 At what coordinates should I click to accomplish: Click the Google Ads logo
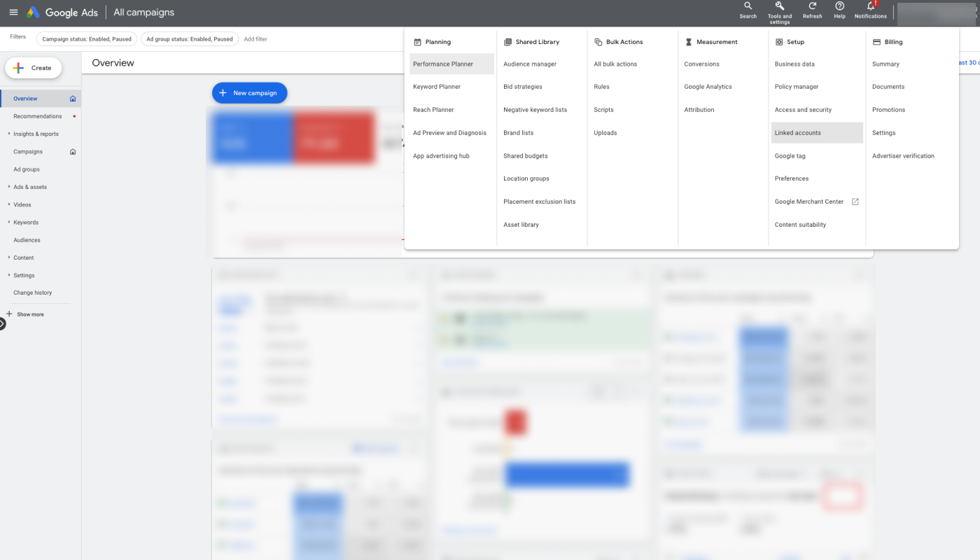62,13
